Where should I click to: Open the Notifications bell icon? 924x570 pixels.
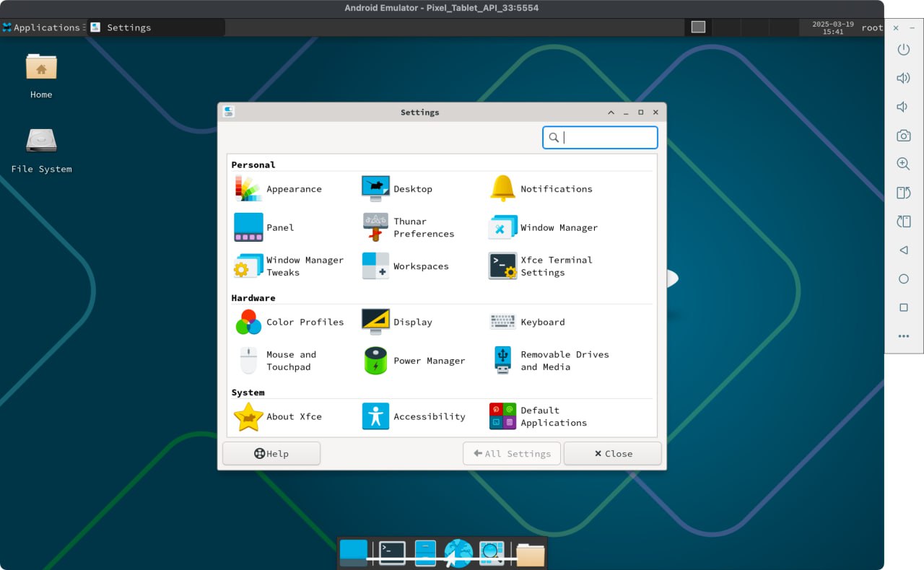pyautogui.click(x=503, y=189)
